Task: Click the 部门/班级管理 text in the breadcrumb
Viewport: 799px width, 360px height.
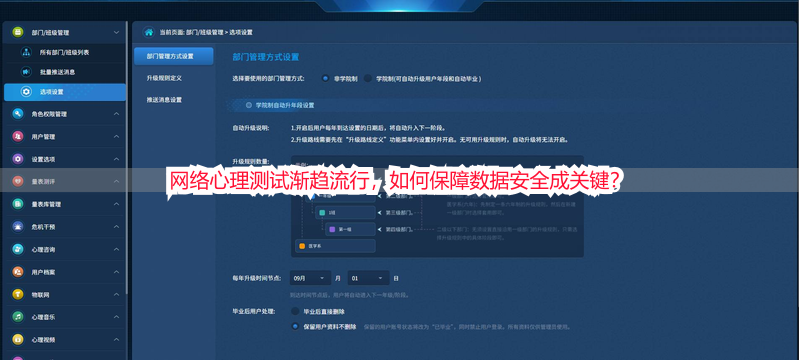Action: click(204, 32)
